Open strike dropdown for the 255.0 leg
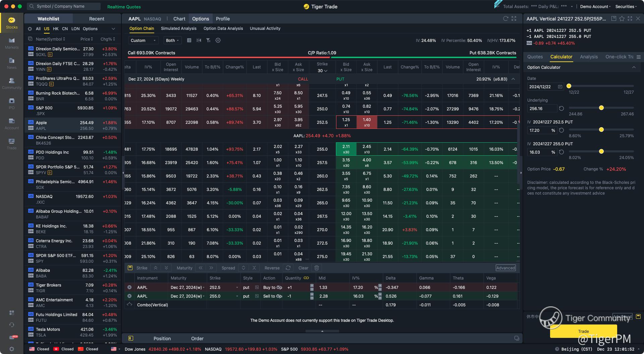The height and width of the screenshot is (354, 644). 237,296
